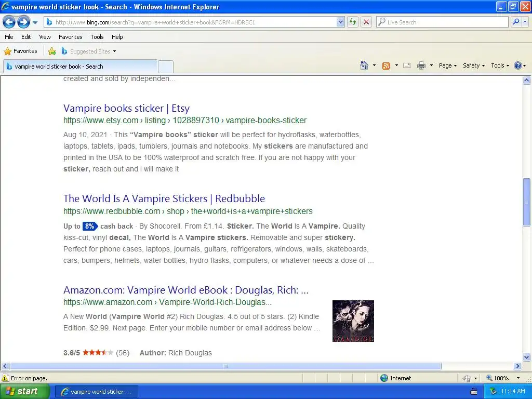The height and width of the screenshot is (399, 532).
Task: Open the Windows Start button
Action: [x=24, y=392]
